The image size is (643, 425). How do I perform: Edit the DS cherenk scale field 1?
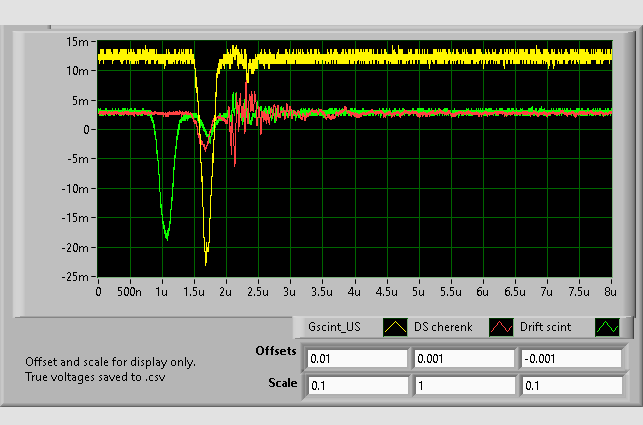pos(465,386)
